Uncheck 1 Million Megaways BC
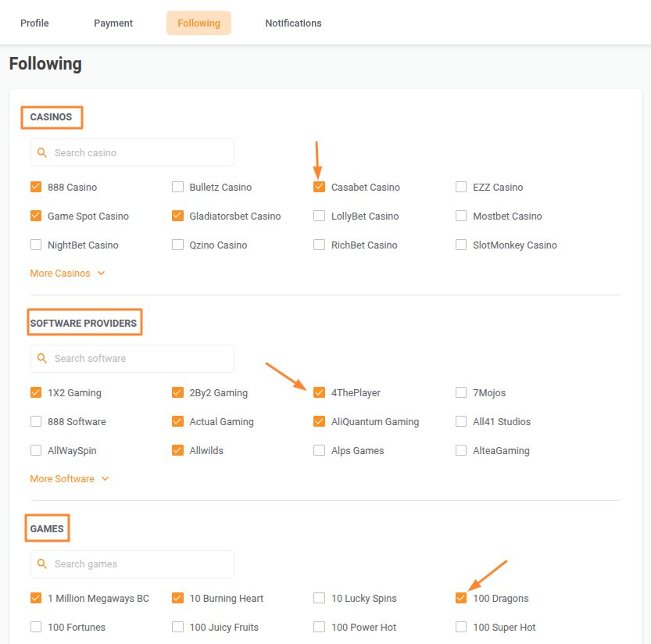Image resolution: width=651 pixels, height=644 pixels. click(36, 598)
